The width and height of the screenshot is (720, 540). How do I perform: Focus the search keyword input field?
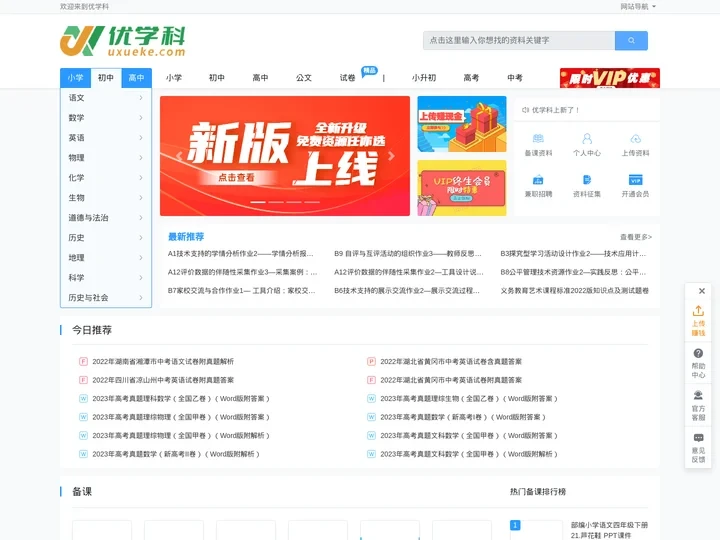tap(519, 40)
